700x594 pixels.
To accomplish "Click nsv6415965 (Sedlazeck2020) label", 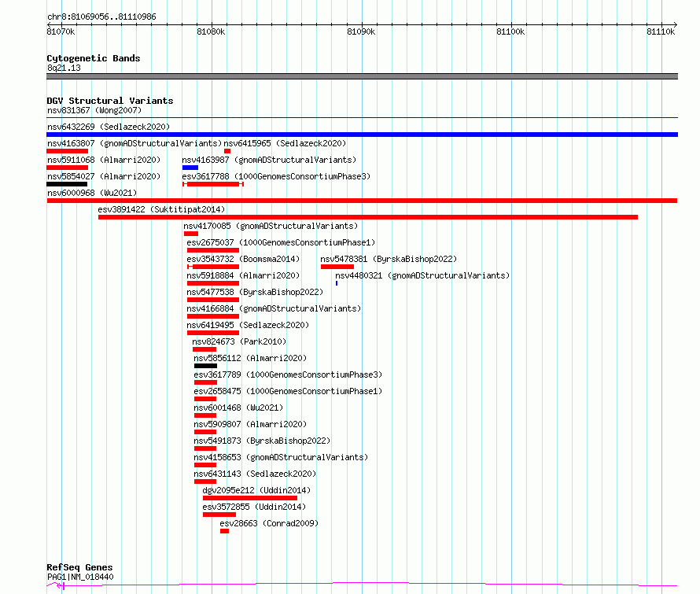I will [x=285, y=143].
